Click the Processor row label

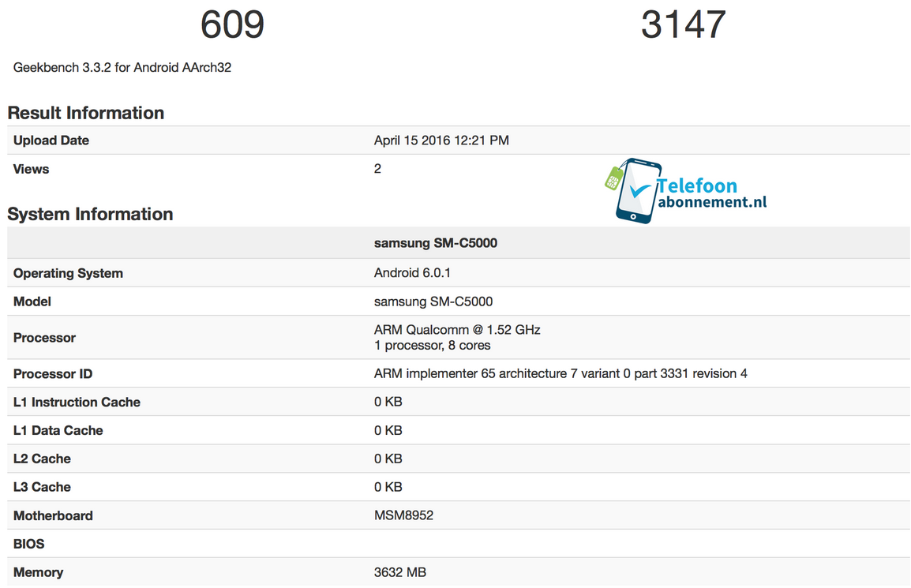pyautogui.click(x=44, y=338)
